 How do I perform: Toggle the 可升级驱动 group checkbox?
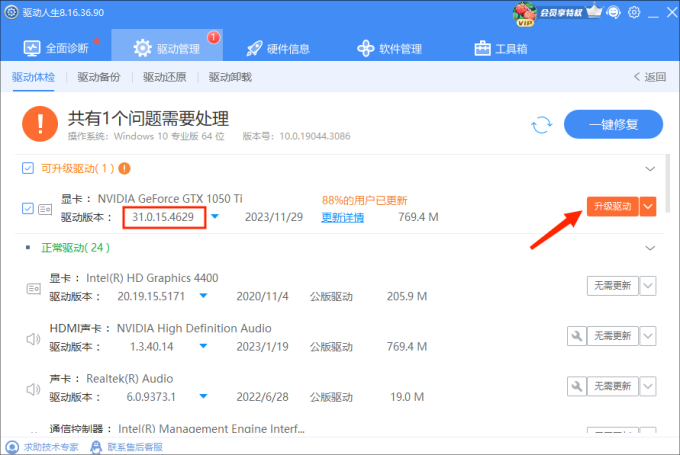point(27,168)
